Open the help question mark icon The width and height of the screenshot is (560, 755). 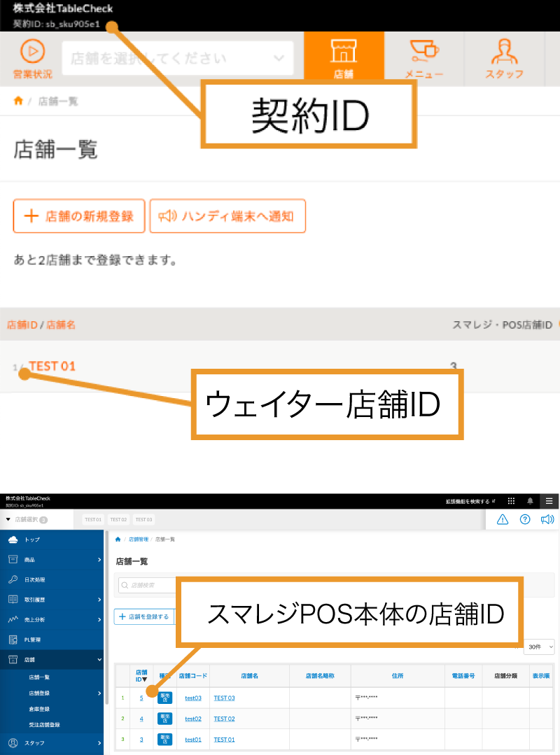coord(525,520)
